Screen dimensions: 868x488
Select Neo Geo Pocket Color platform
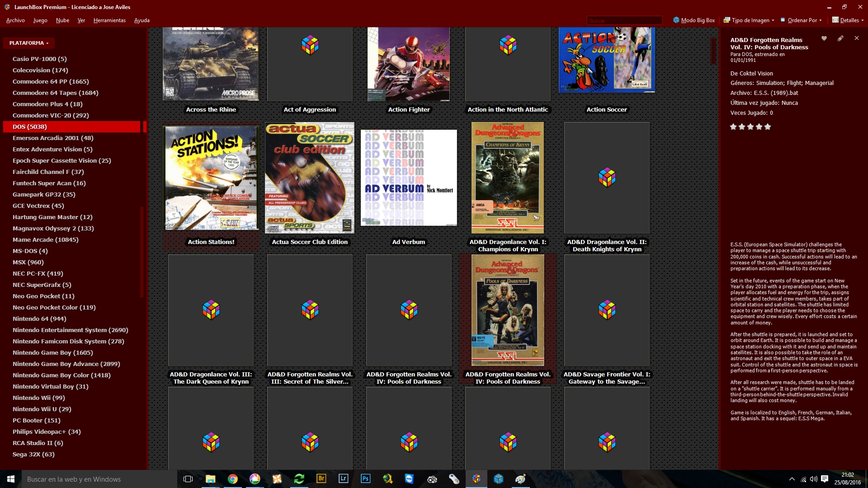(x=54, y=307)
